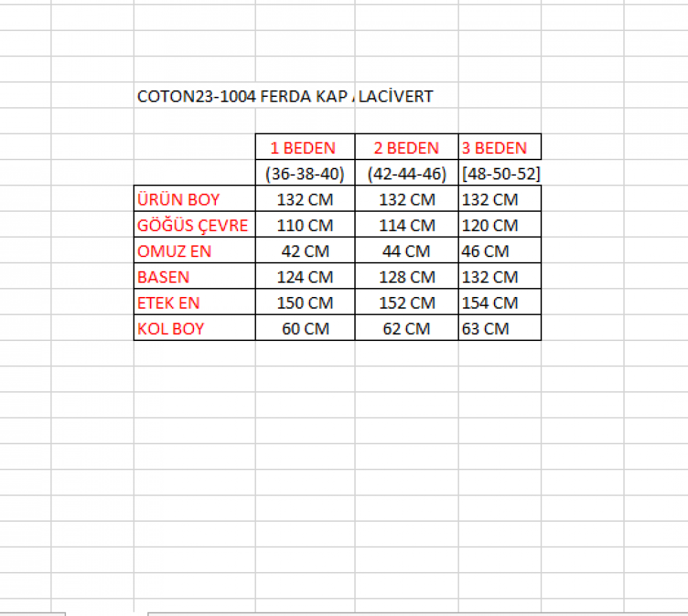The height and width of the screenshot is (616, 688).
Task: Click the '[48-50-52]' size range cell
Action: tap(499, 173)
